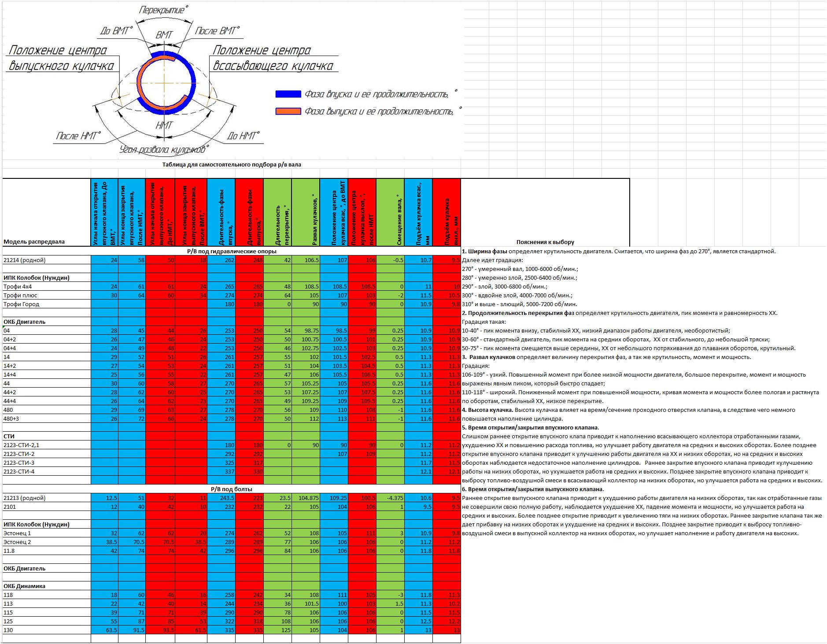Screen dimensions: 827x644
Task: Select the '21213 (родной)' model cell
Action: pyautogui.click(x=47, y=498)
